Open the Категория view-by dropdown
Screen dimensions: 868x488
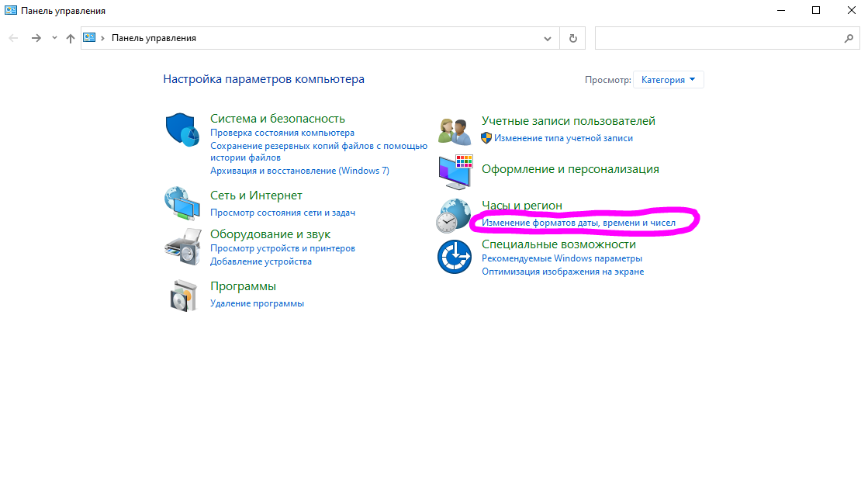pos(668,80)
